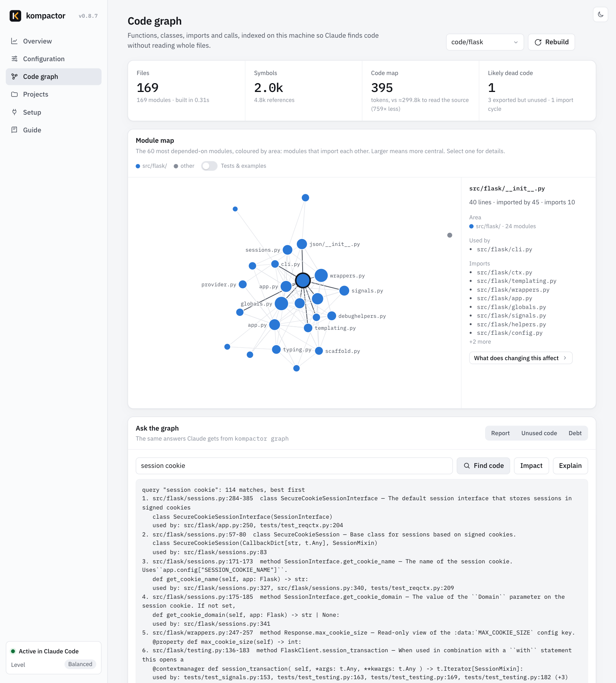This screenshot has height=683, width=616.
Task: Click 'src/flask/helpers.py' in Imports
Action: (511, 324)
